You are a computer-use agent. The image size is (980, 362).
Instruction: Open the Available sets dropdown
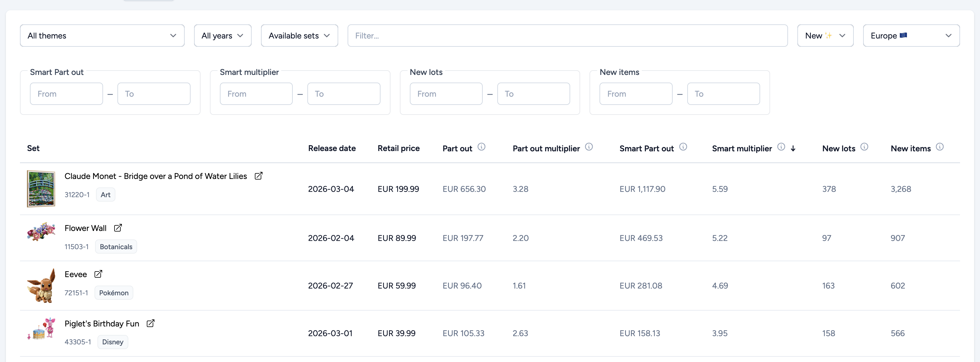pos(299,35)
